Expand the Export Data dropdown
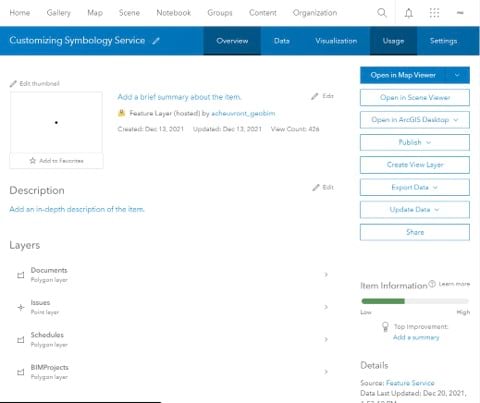Viewport: 480px width, 403px height. coord(435,187)
